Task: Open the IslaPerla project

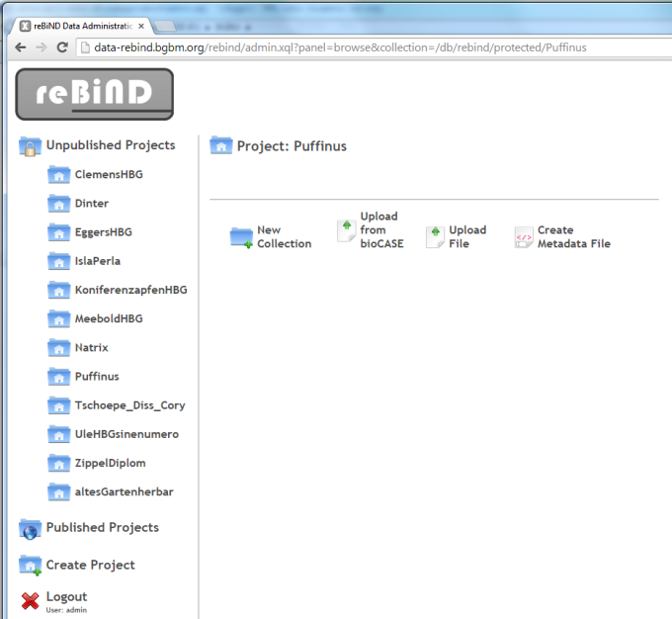Action: 98,261
